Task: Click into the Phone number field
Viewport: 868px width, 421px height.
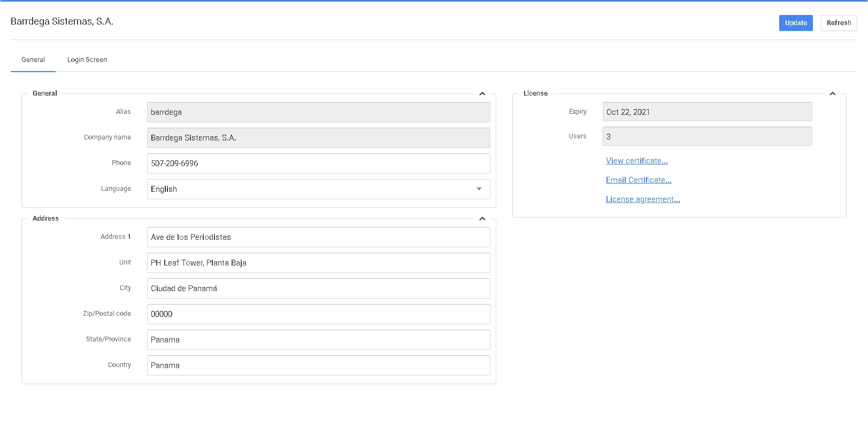Action: point(318,163)
